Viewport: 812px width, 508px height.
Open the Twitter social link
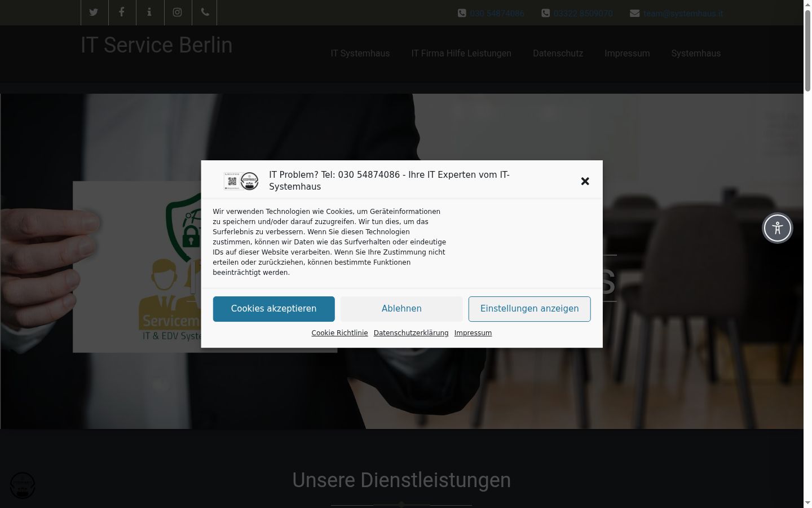pos(94,12)
